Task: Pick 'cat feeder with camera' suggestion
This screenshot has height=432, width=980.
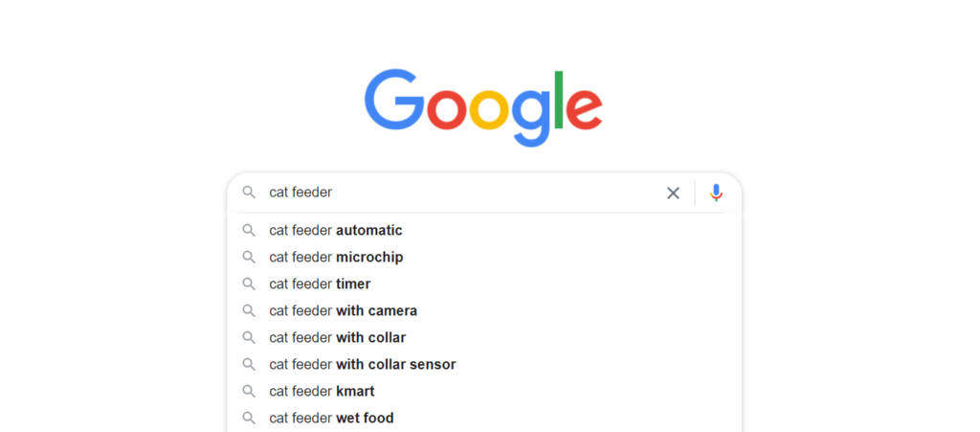Action: point(484,310)
